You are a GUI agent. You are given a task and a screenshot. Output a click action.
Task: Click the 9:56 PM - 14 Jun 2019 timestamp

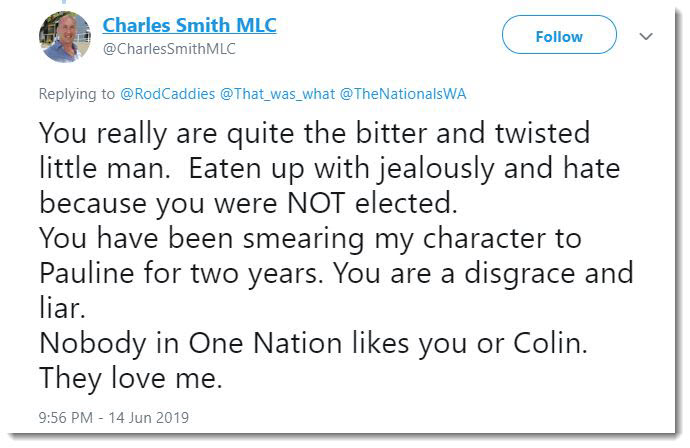114,417
